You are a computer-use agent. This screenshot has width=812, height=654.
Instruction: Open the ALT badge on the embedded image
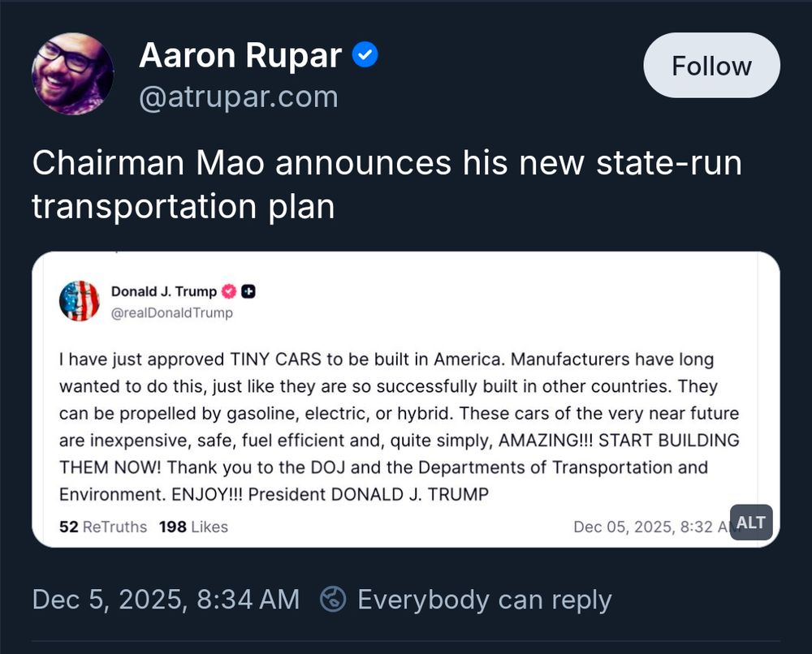pos(749,523)
